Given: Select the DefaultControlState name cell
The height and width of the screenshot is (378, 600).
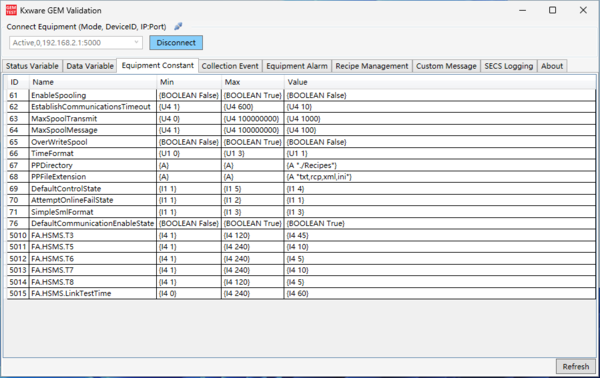Looking at the screenshot, I should point(93,189).
